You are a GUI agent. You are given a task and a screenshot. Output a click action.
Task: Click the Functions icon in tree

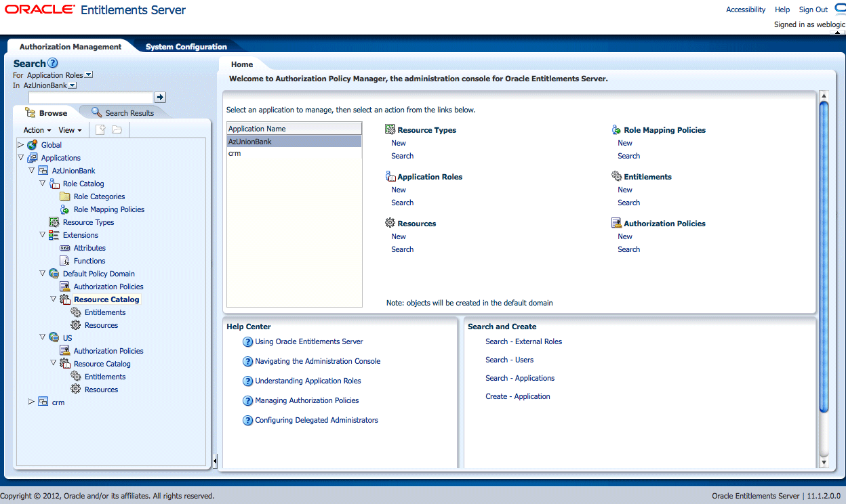coord(65,261)
